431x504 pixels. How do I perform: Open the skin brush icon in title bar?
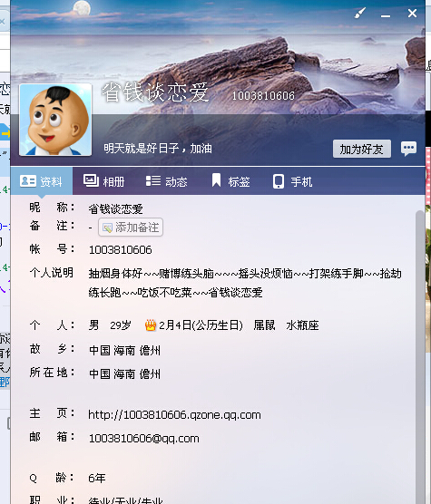click(x=360, y=14)
